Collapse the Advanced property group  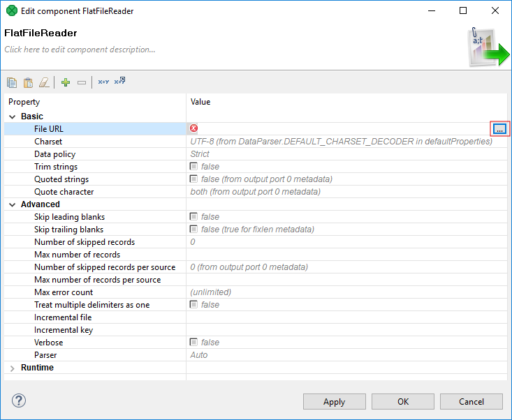coord(13,204)
